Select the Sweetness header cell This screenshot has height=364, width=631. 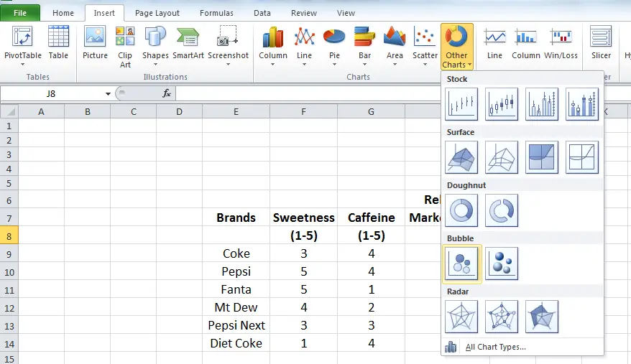[303, 218]
